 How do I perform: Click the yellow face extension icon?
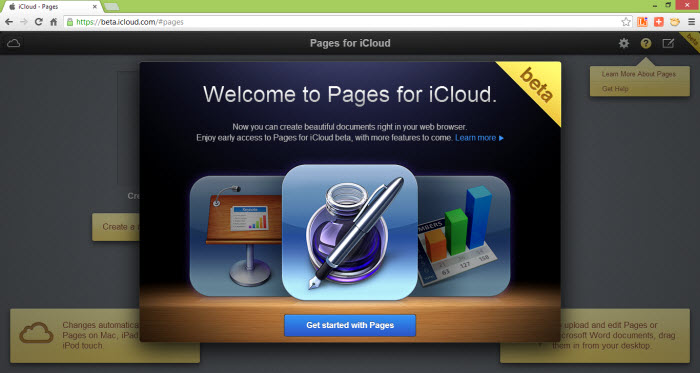coord(675,21)
